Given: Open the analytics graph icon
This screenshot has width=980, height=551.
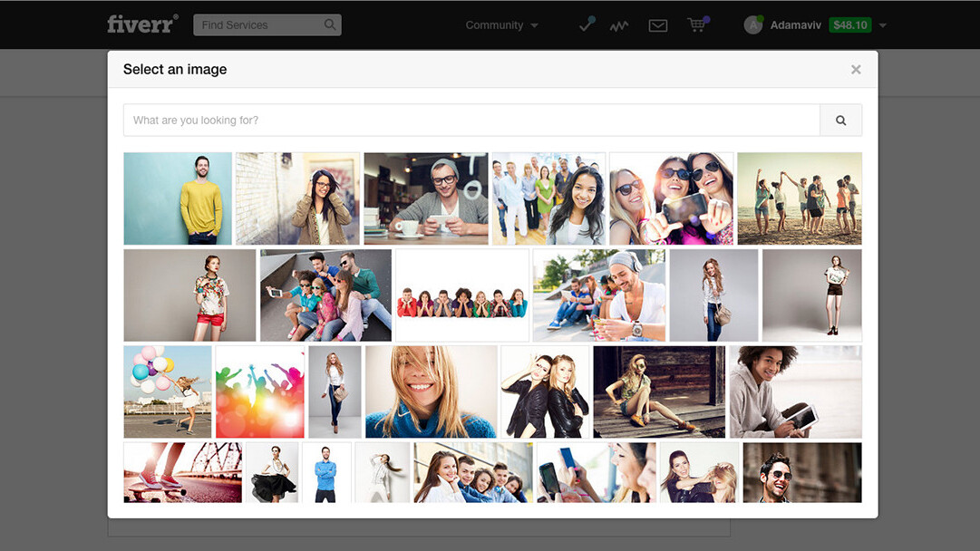Looking at the screenshot, I should click(x=618, y=26).
